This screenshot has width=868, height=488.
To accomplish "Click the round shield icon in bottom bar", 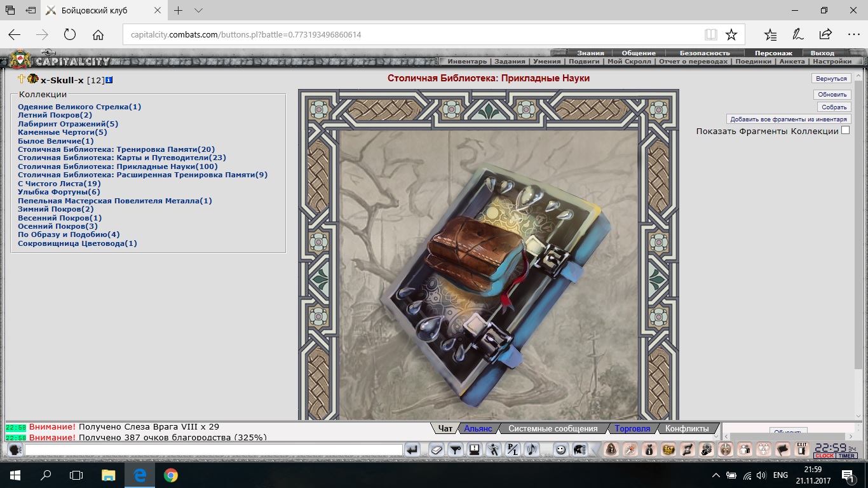I will pyautogui.click(x=725, y=450).
